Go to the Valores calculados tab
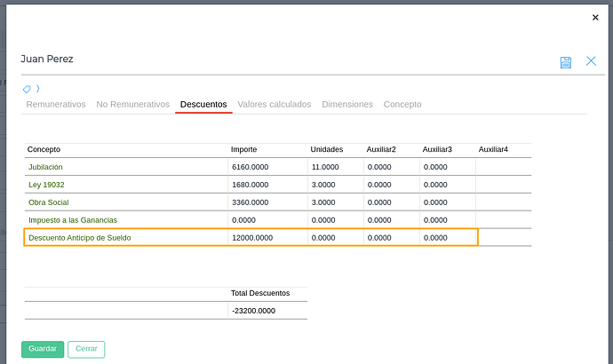This screenshot has width=613, height=364. pos(274,105)
